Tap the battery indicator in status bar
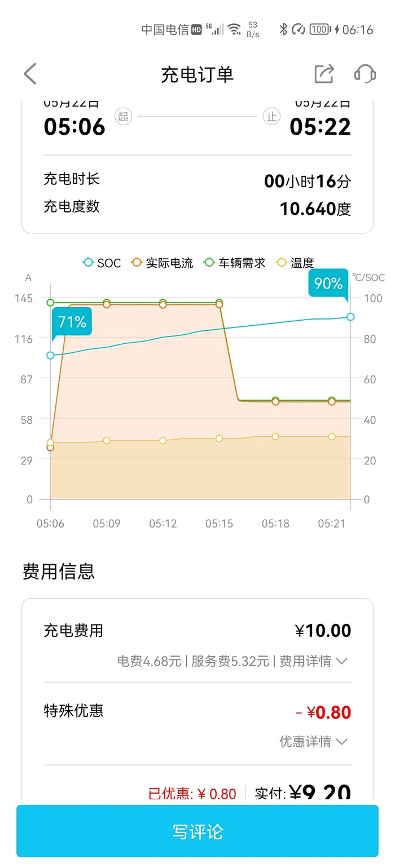The width and height of the screenshot is (395, 868). click(320, 29)
